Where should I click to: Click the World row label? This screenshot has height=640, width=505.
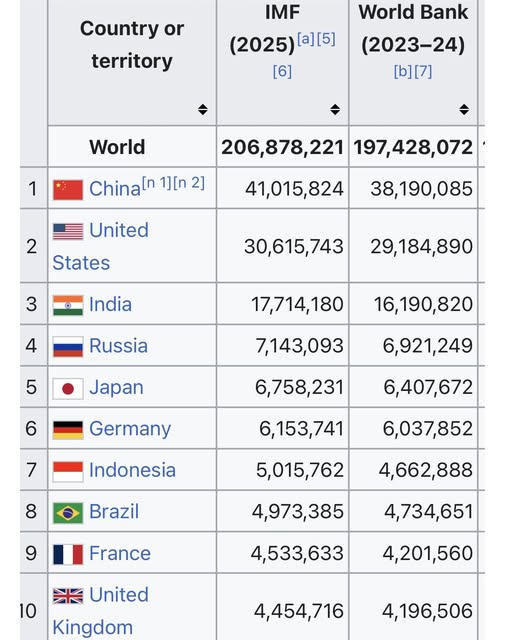point(117,147)
